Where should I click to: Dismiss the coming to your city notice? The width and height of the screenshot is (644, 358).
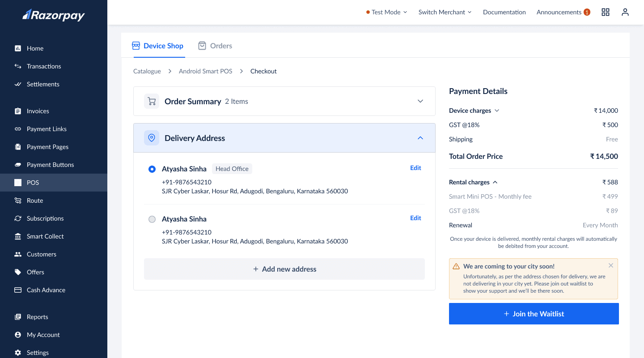click(611, 265)
